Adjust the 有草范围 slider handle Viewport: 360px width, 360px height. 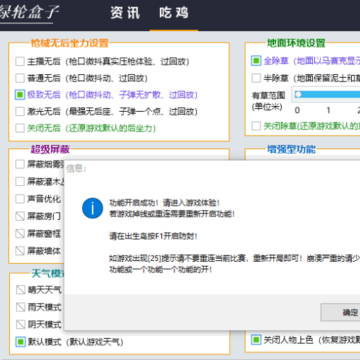(298, 95)
